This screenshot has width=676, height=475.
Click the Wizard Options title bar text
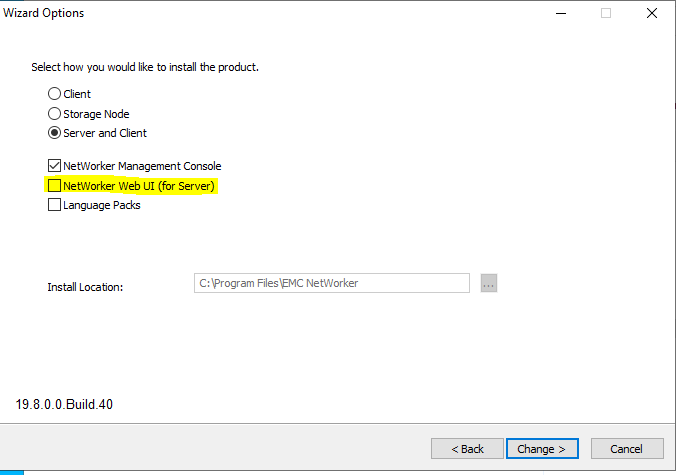point(44,13)
